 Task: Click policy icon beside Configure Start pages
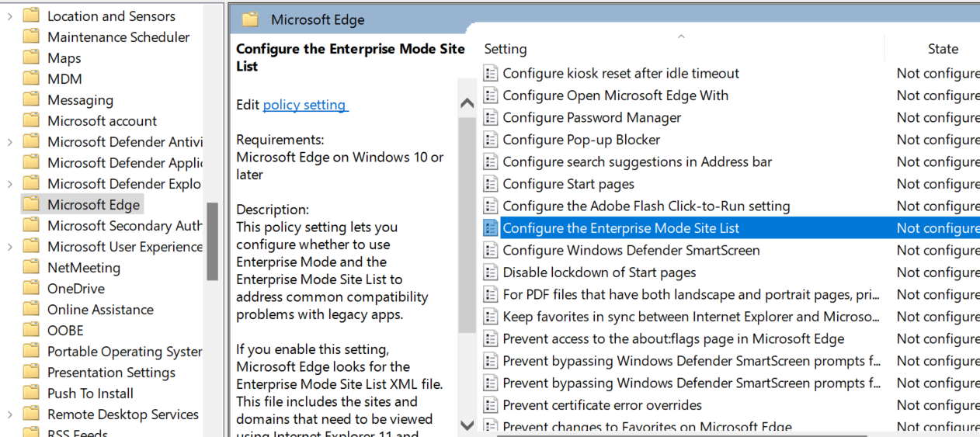click(x=490, y=184)
